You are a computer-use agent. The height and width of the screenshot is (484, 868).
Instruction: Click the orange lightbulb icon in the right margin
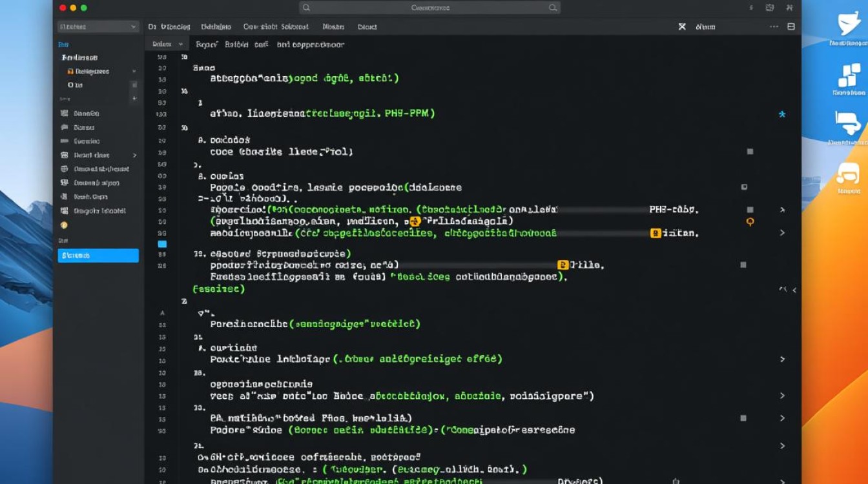(x=750, y=221)
